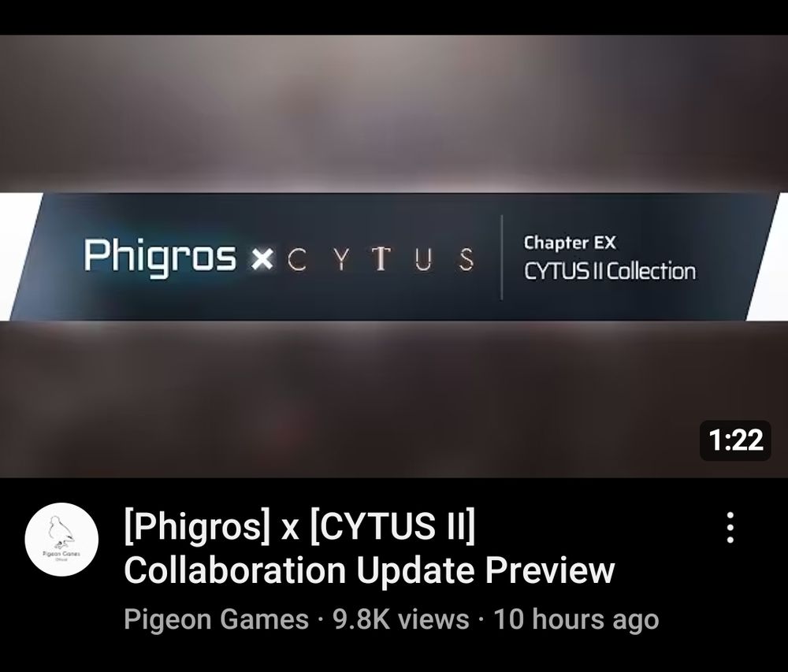Screen dimensions: 788x672
Task: Click the black bar above the thumbnail
Action: point(394,17)
